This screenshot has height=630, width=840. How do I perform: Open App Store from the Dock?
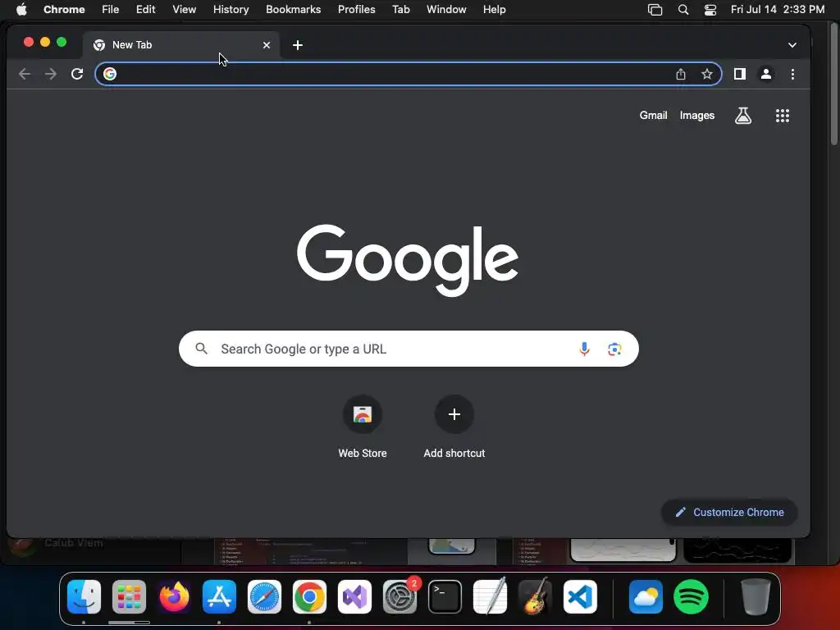point(219,597)
